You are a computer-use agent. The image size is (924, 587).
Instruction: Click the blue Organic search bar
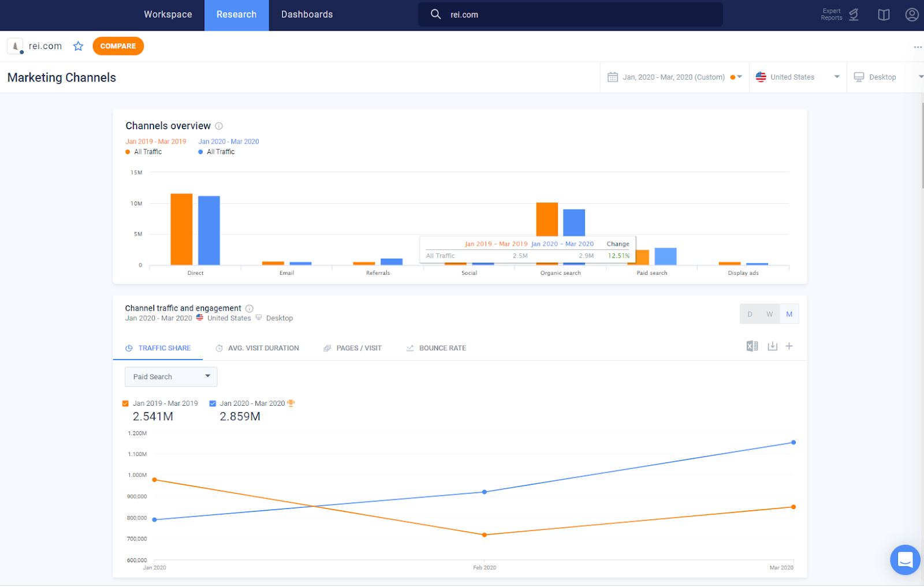(x=574, y=223)
